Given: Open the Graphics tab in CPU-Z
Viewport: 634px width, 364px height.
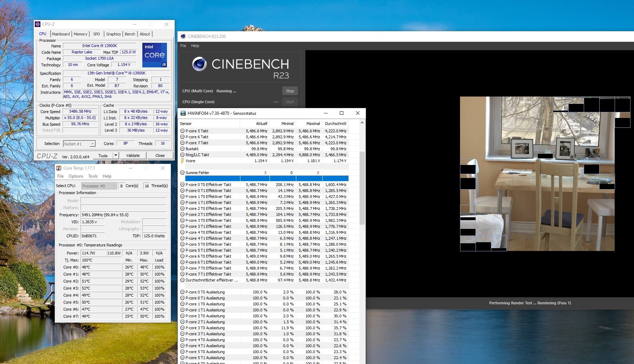Looking at the screenshot, I should click(x=114, y=34).
